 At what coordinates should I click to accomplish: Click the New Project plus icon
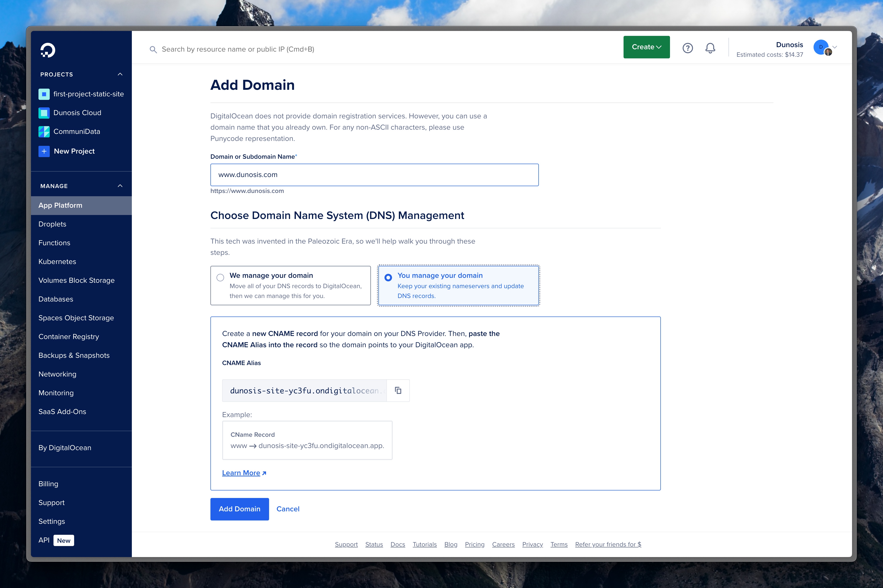coord(44,151)
